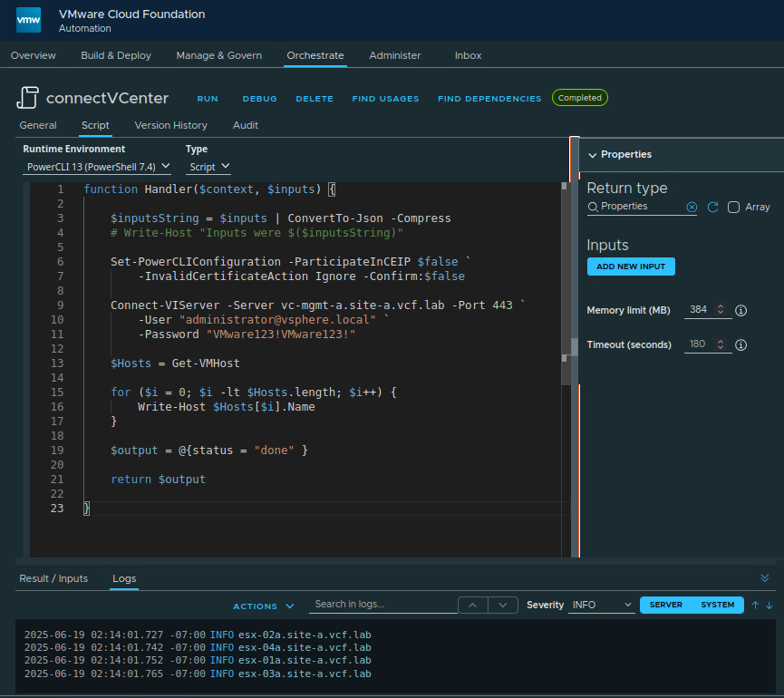
Task: Switch to the General tab
Action: click(38, 125)
